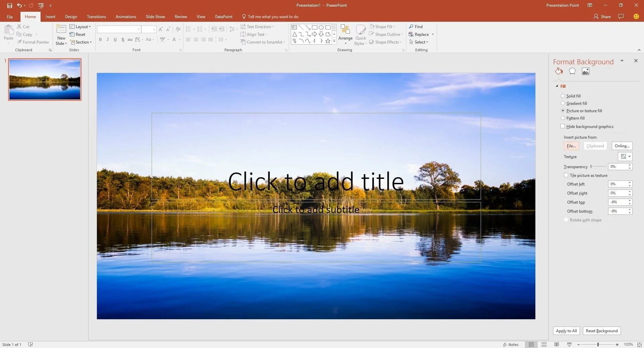Click the Apply to All button
The image size is (644, 348).
pyautogui.click(x=566, y=331)
